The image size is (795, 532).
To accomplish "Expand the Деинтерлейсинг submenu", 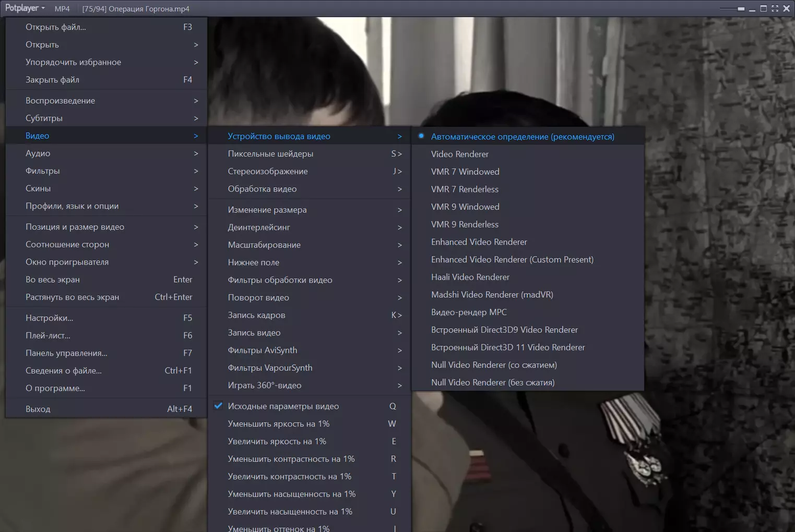I will [259, 227].
